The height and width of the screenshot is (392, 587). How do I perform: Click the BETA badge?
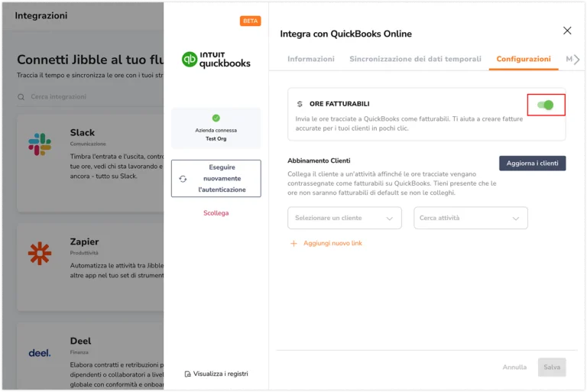(x=250, y=21)
